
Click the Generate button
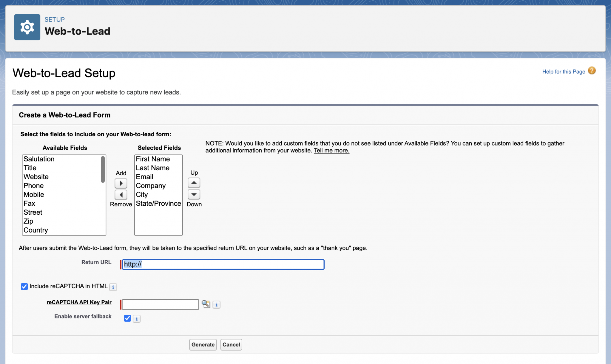(203, 345)
